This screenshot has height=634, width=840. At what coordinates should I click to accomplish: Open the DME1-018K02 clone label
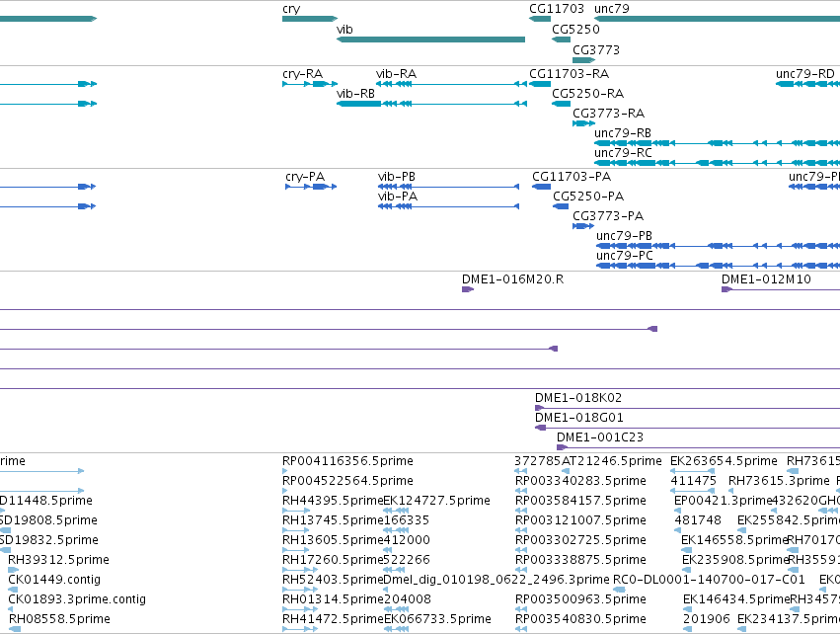click(x=578, y=398)
